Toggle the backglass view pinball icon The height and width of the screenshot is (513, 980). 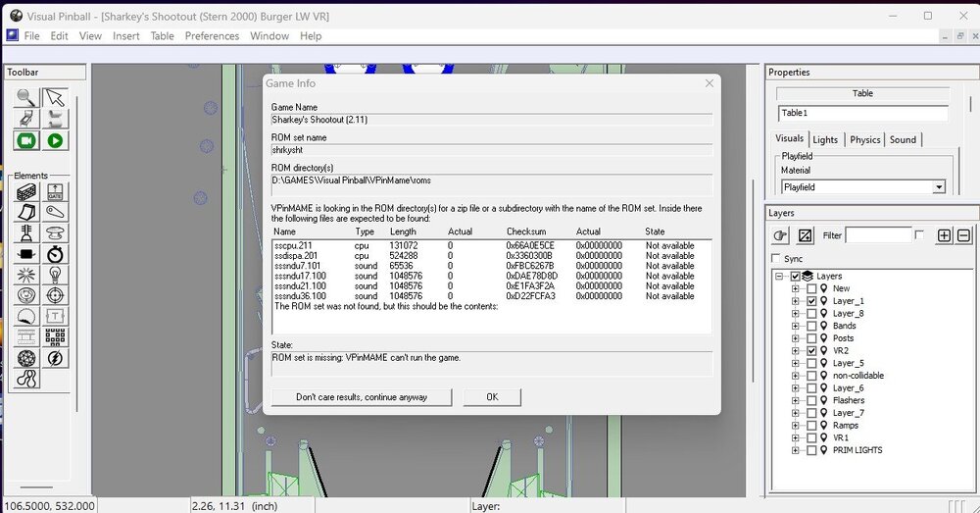pyautogui.click(x=26, y=119)
